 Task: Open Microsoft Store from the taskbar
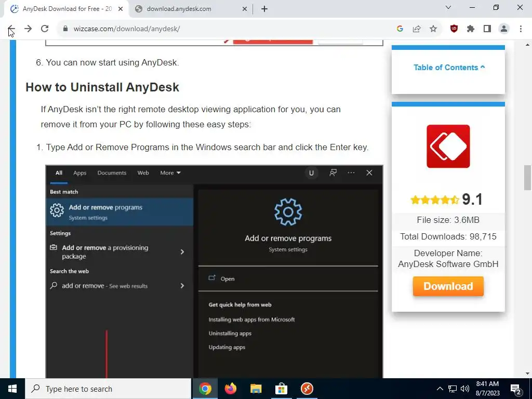pos(281,389)
